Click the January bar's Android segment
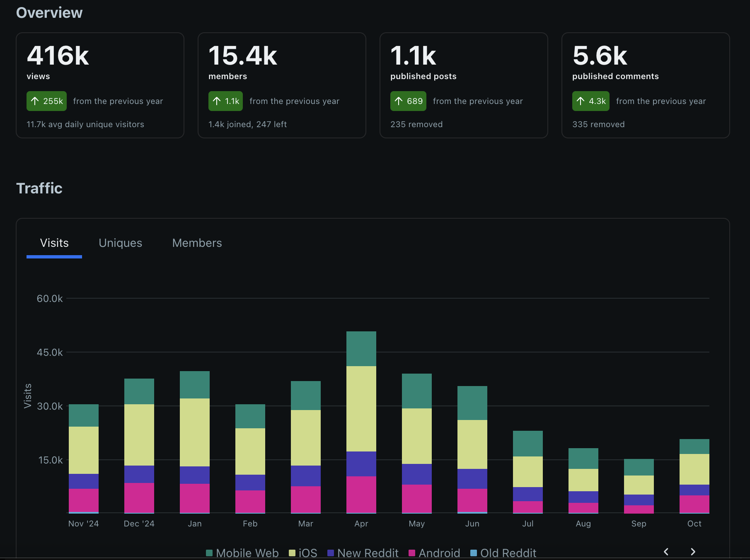This screenshot has height=560, width=750. click(x=195, y=498)
